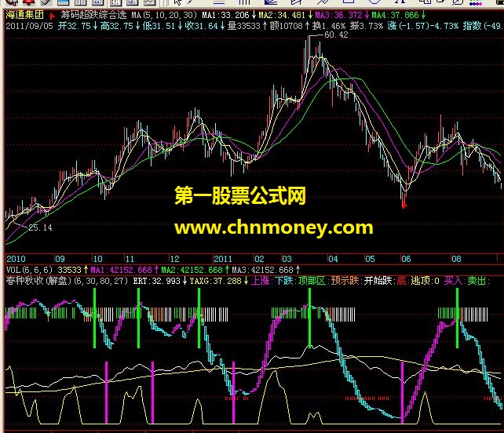The width and height of the screenshot is (504, 433).
Task: Click the red 底 legend label
Action: [x=401, y=281]
